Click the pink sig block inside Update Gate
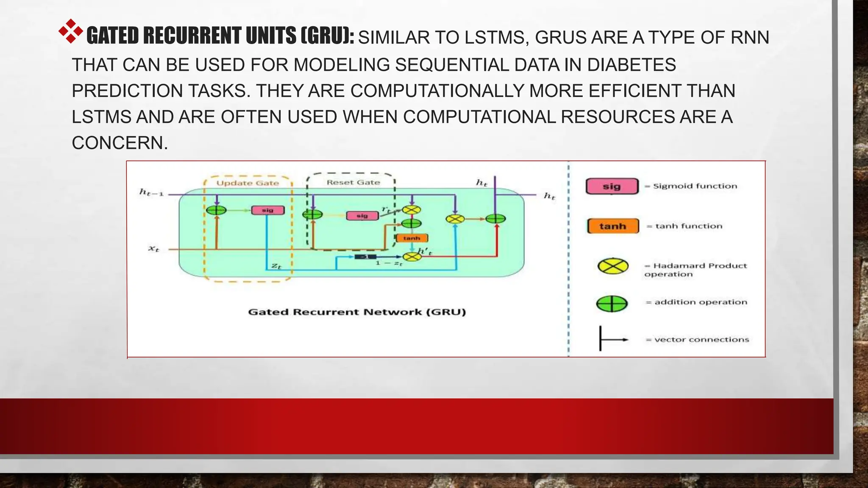The image size is (868, 488). [268, 210]
